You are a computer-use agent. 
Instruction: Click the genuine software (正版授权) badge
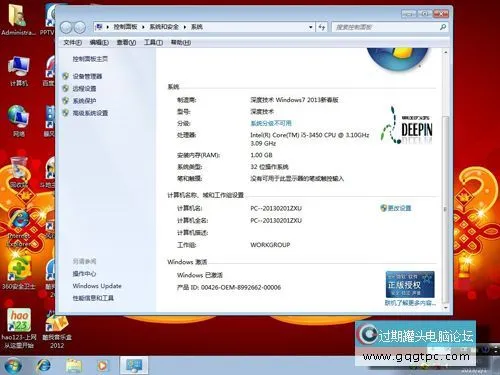(x=410, y=285)
